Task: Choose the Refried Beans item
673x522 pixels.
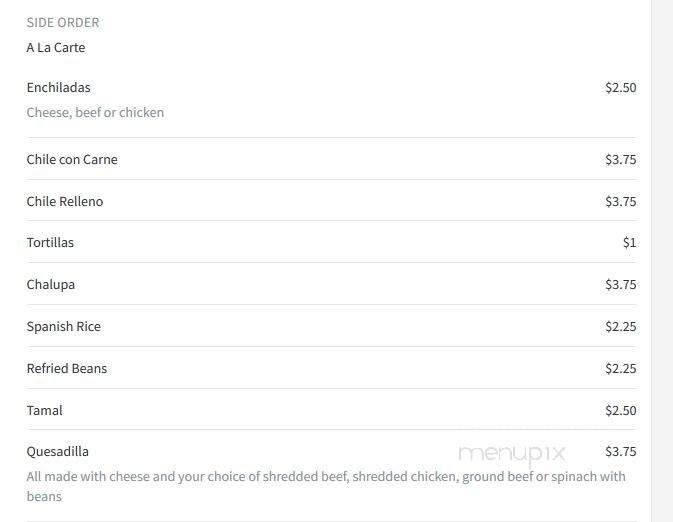Action: (x=67, y=368)
